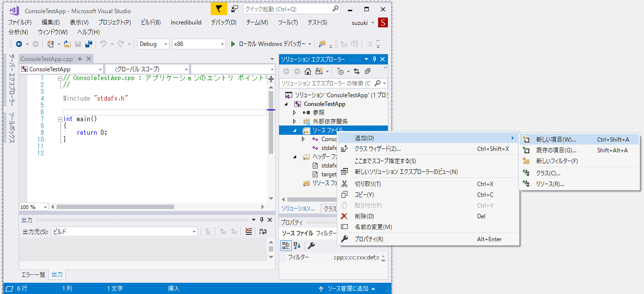
Task: Click the Clear All output icon
Action: coord(249,232)
